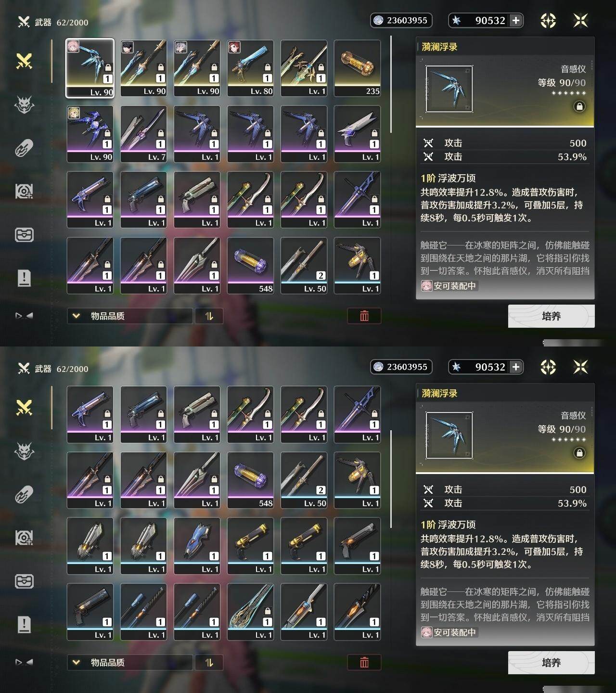Toggle the sort order arrows button

coord(209,316)
